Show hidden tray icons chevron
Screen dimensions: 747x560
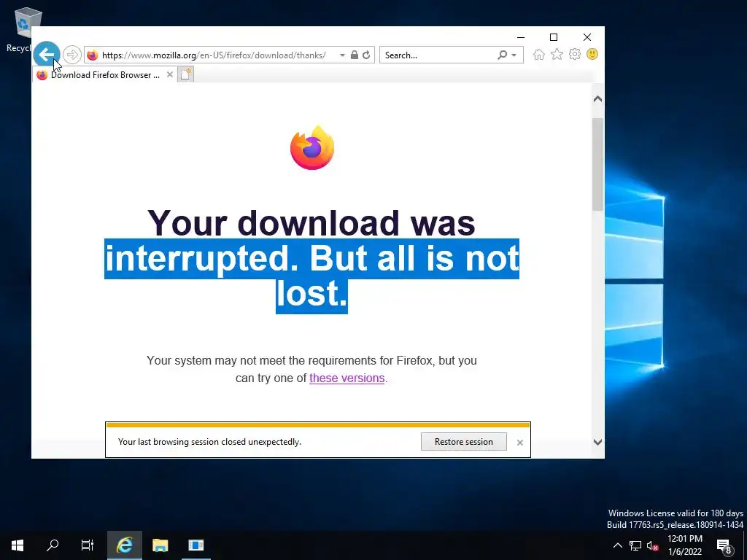(x=617, y=545)
